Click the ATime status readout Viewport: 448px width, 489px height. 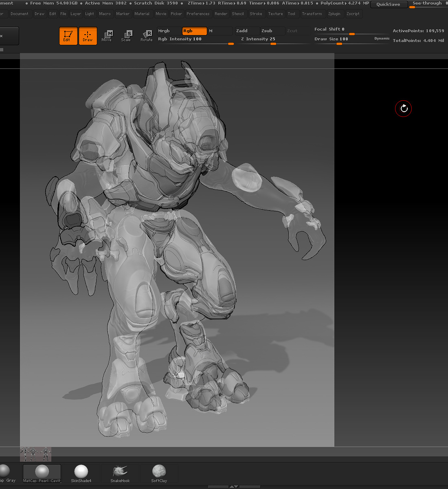click(x=298, y=3)
